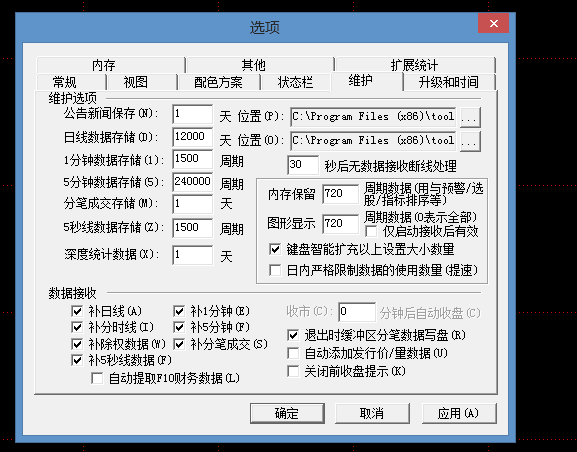
Task: Open the 视图 tab
Action: 142,82
